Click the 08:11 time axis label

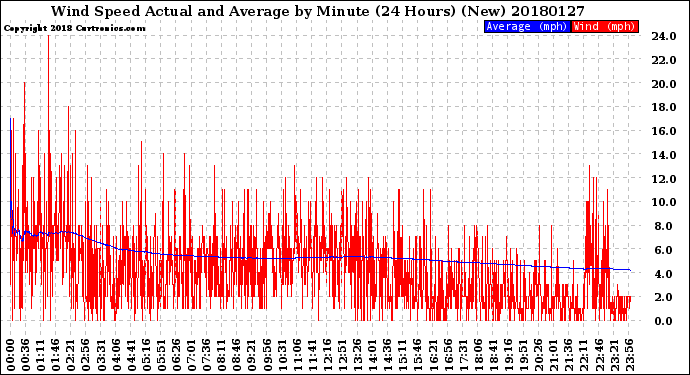coord(222,355)
